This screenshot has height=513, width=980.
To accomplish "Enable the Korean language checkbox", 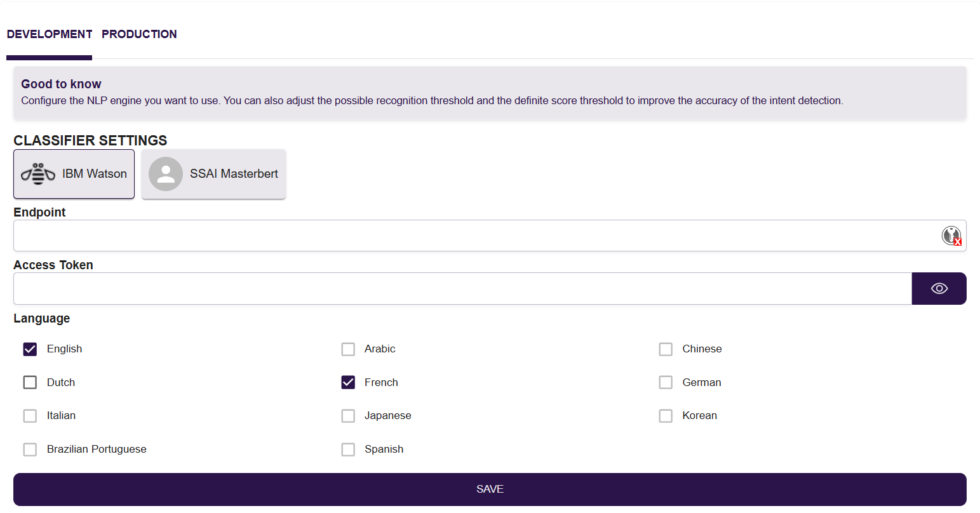I will click(666, 416).
